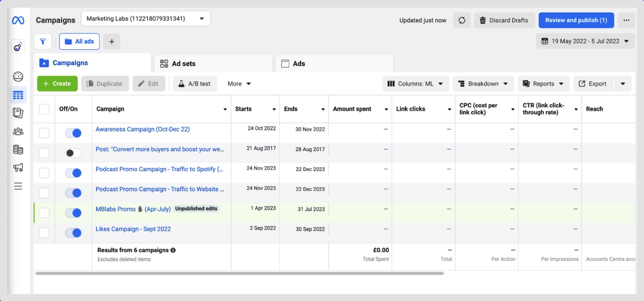Click the Updated just now text
The width and height of the screenshot is (644, 301).
(423, 20)
